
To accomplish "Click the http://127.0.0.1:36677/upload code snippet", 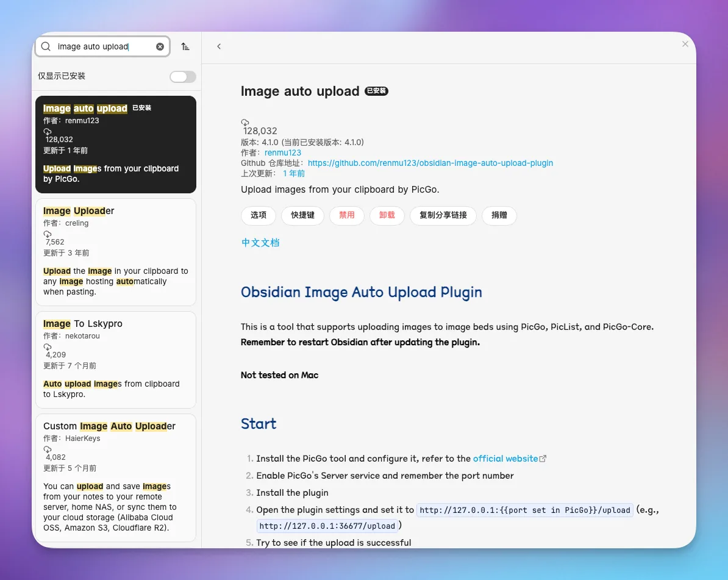I will click(327, 526).
